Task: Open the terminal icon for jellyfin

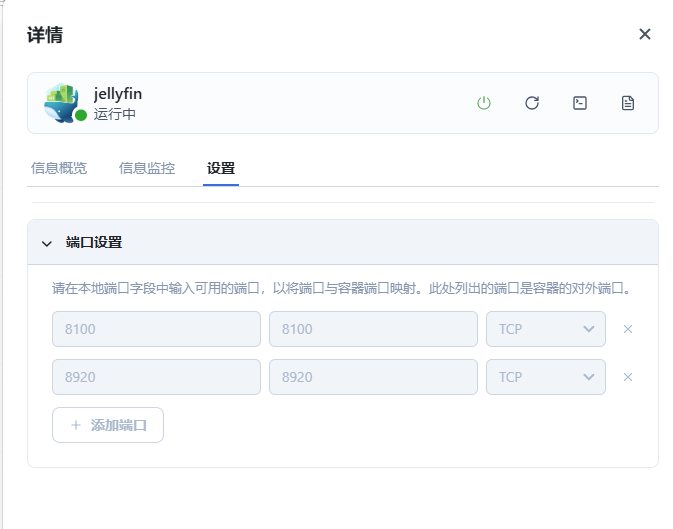Action: click(580, 103)
